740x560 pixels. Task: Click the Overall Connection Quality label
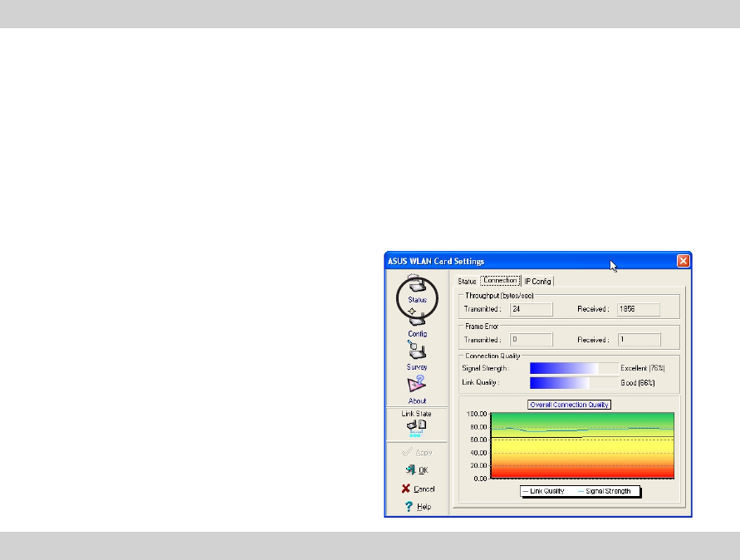click(x=569, y=405)
